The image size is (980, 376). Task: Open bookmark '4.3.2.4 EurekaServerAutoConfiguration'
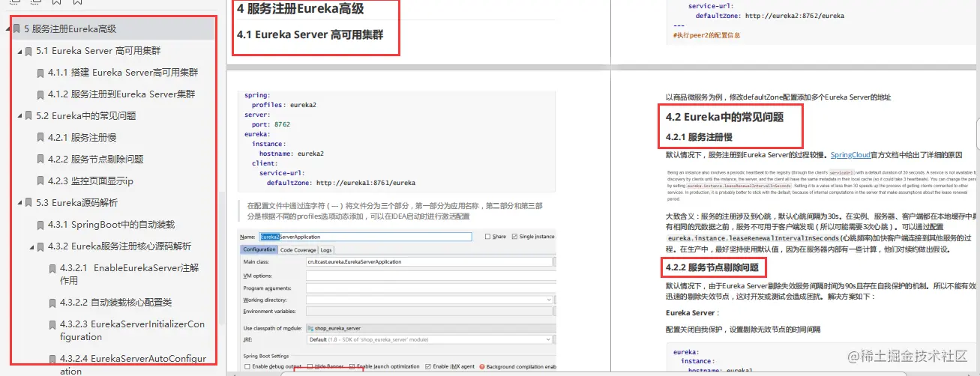tap(133, 365)
